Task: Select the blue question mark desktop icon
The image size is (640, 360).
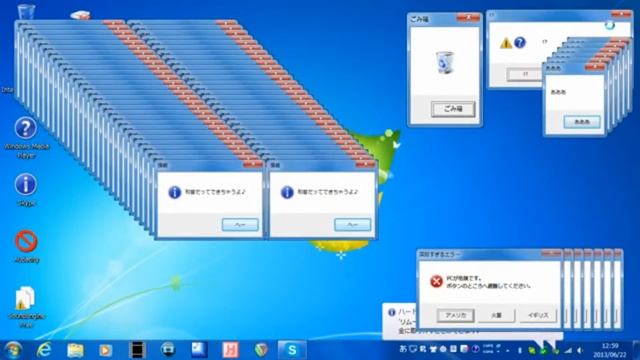Action: pyautogui.click(x=26, y=128)
